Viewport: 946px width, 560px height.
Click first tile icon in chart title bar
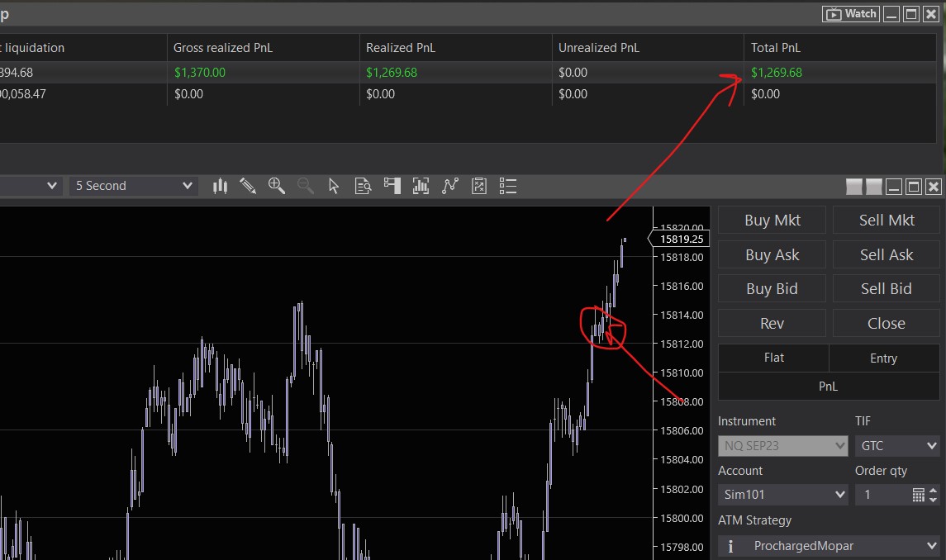(854, 187)
